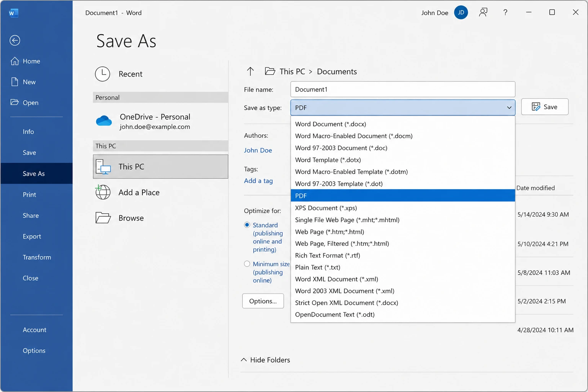This screenshot has height=392, width=588.
Task: Click the Save button
Action: coord(545,107)
